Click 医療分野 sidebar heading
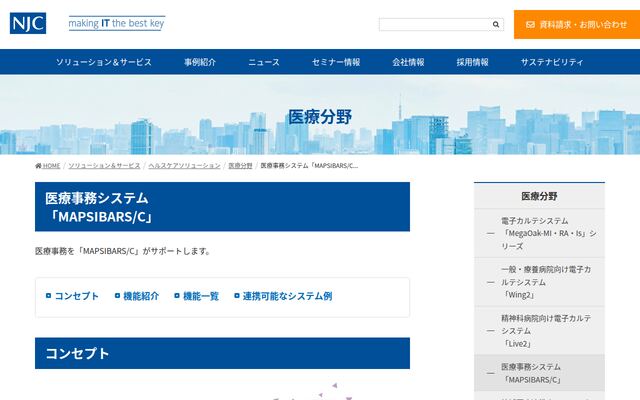 click(539, 196)
